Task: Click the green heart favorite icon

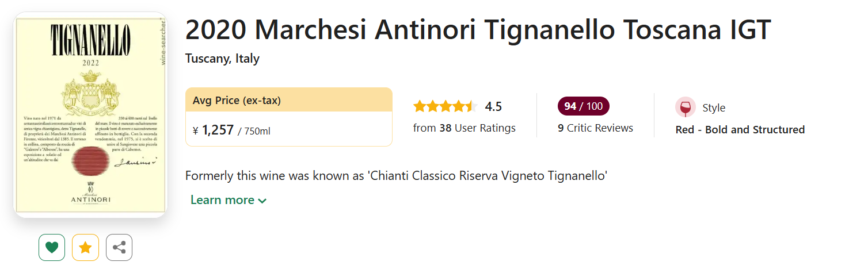Action: pos(52,248)
